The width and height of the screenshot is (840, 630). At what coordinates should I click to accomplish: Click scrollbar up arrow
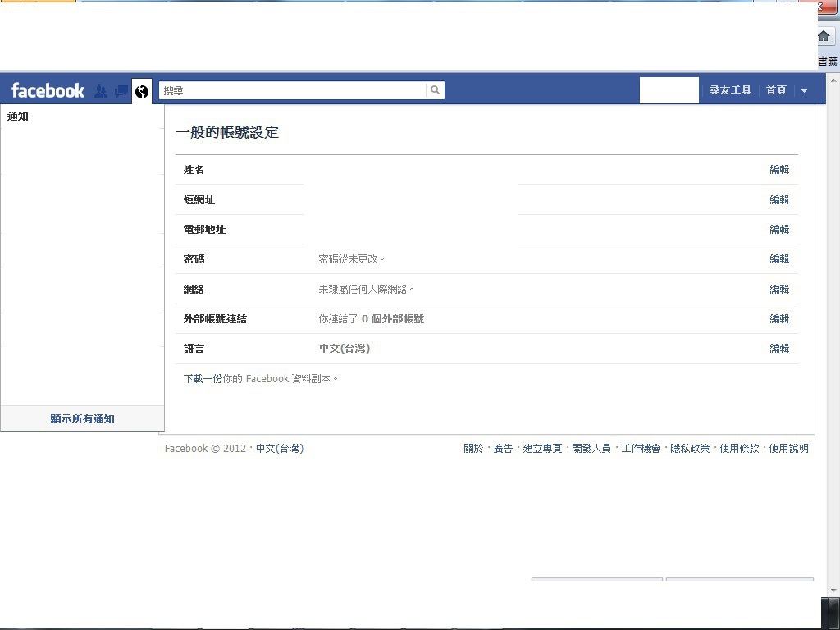click(x=833, y=80)
